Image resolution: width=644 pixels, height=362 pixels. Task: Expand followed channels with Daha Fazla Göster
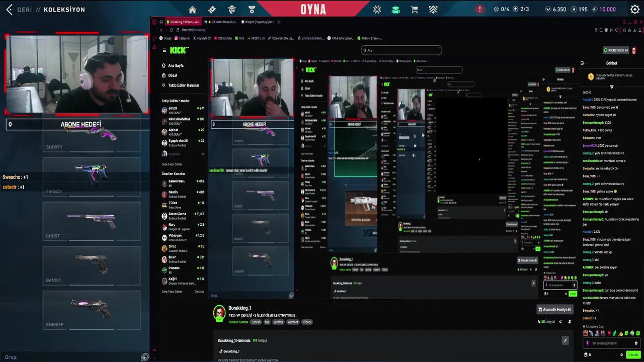click(x=172, y=164)
